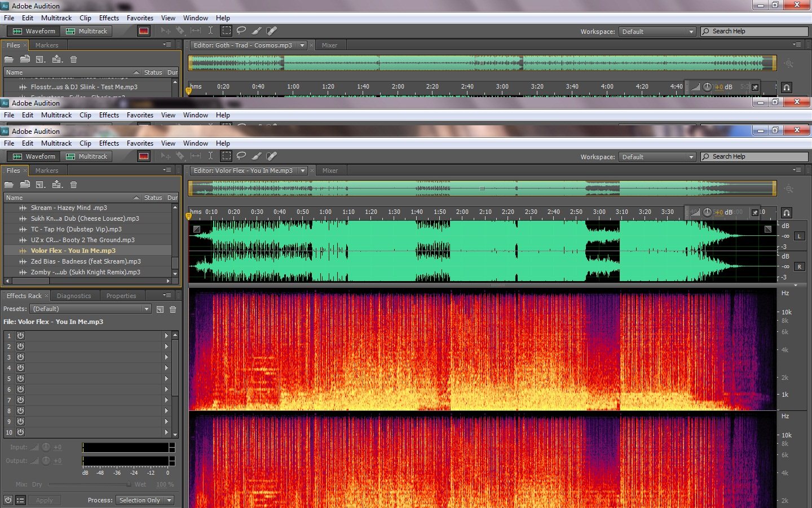
Task: Click the Status column header in front window's Files list
Action: [153, 198]
